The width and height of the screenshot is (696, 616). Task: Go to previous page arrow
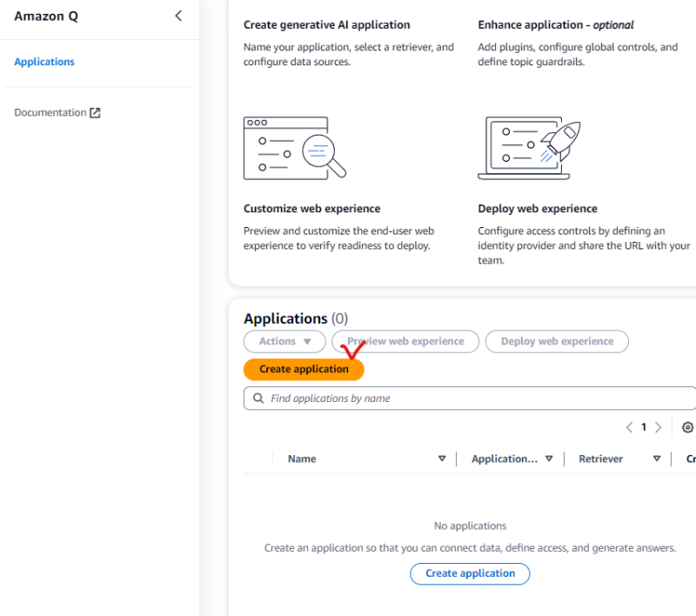[x=629, y=427]
